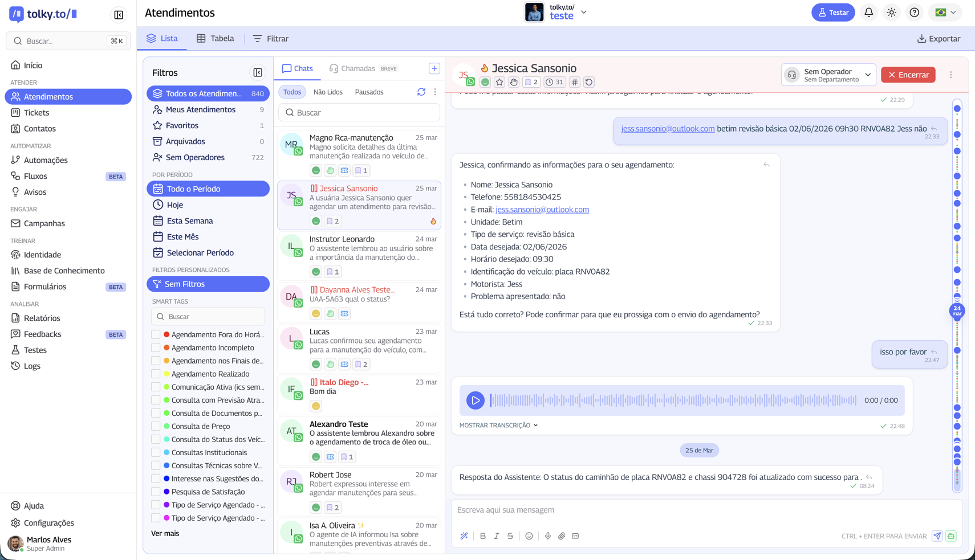Click the microphone icon to record audio
The width and height of the screenshot is (975, 560).
click(x=547, y=536)
